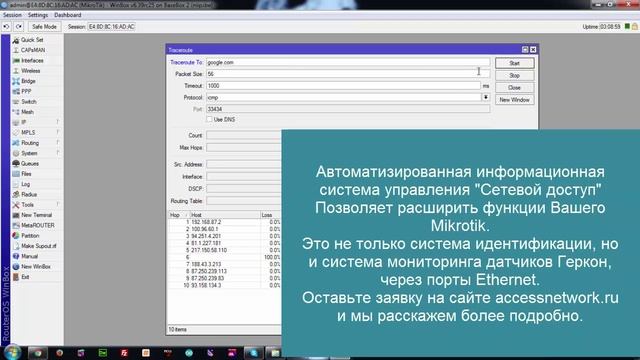
Task: Click the Max Hops field
Action: click(244, 147)
